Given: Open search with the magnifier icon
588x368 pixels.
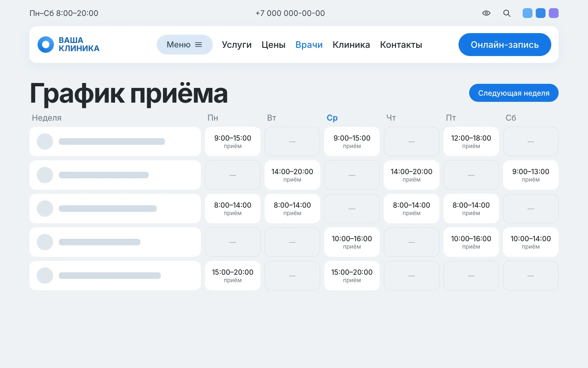Looking at the screenshot, I should point(507,13).
